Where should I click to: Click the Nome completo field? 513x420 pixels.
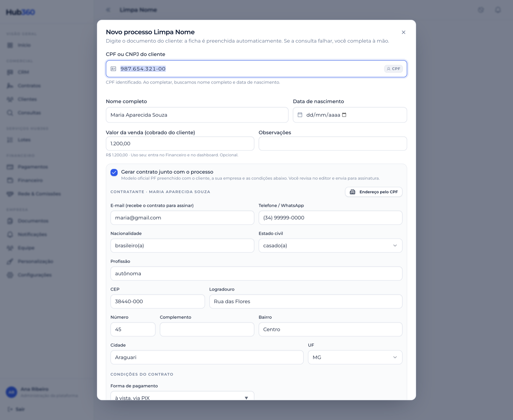tap(197, 115)
